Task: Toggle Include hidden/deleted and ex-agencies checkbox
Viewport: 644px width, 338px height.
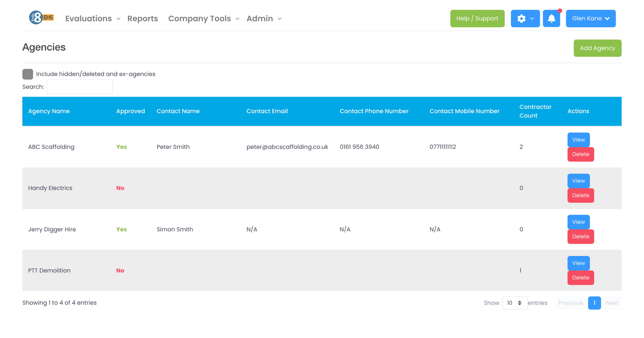Action: coord(28,74)
